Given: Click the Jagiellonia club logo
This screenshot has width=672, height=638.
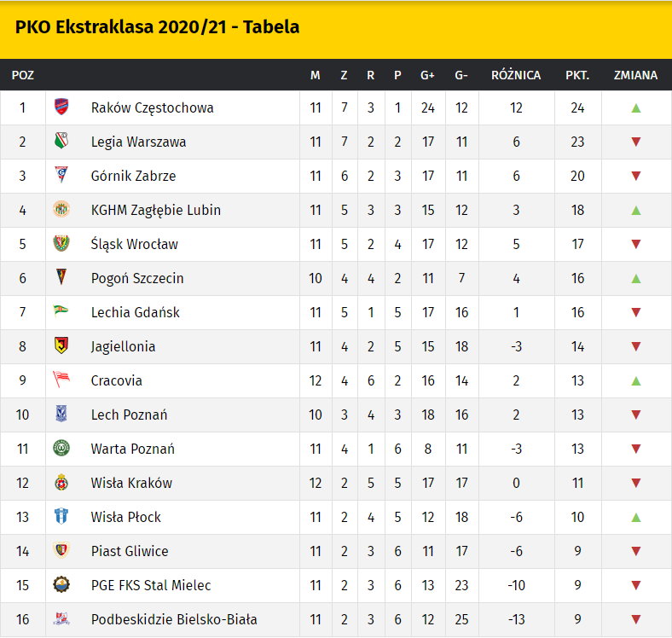Looking at the screenshot, I should click(61, 346).
